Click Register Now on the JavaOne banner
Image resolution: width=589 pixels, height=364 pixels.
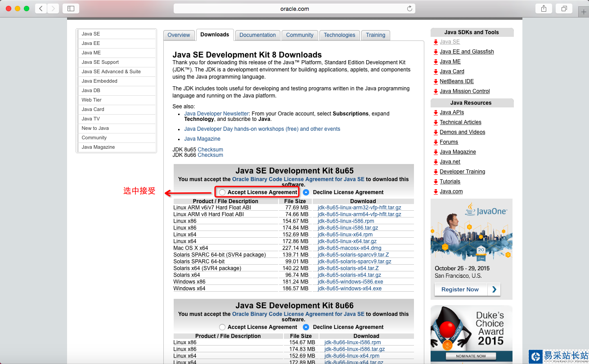tap(467, 289)
